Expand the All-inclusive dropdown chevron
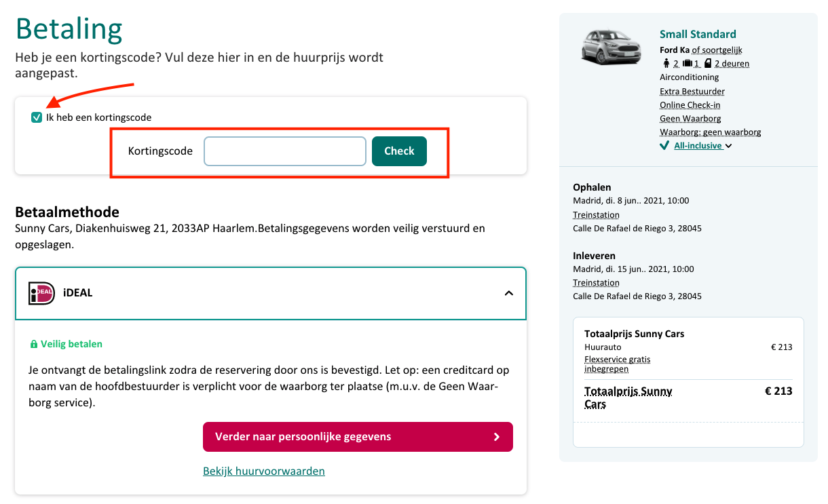Image resolution: width=828 pixels, height=504 pixels. coord(728,146)
